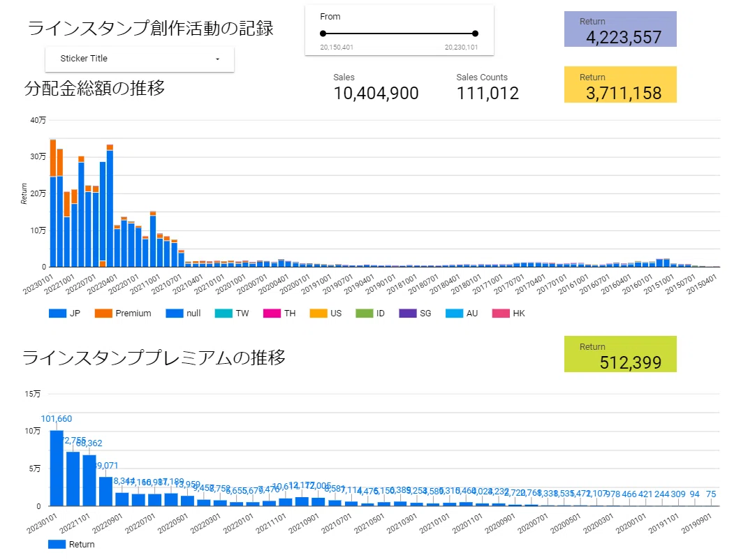
Task: Click the 20230101 axis label in top chart
Action: [x=37, y=284]
